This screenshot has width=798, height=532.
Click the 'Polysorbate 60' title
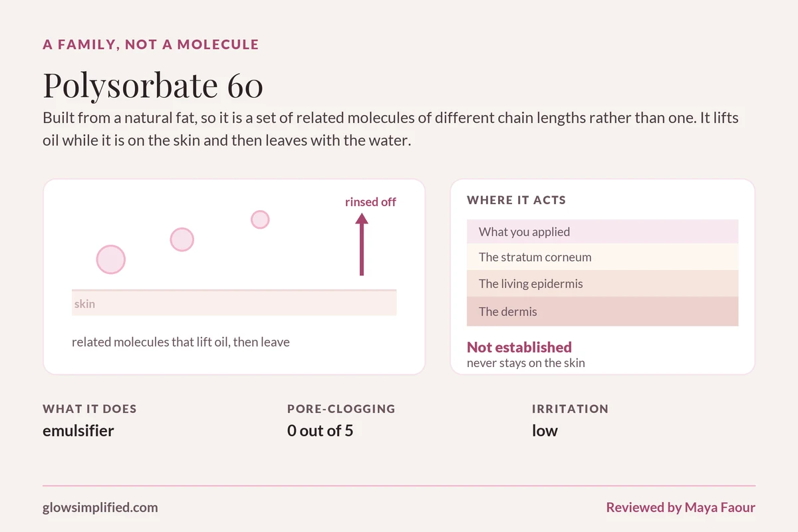(x=153, y=85)
